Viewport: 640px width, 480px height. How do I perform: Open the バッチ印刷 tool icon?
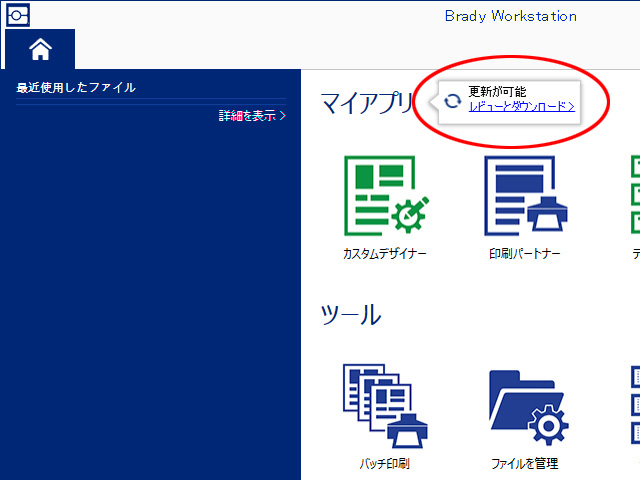(x=385, y=406)
